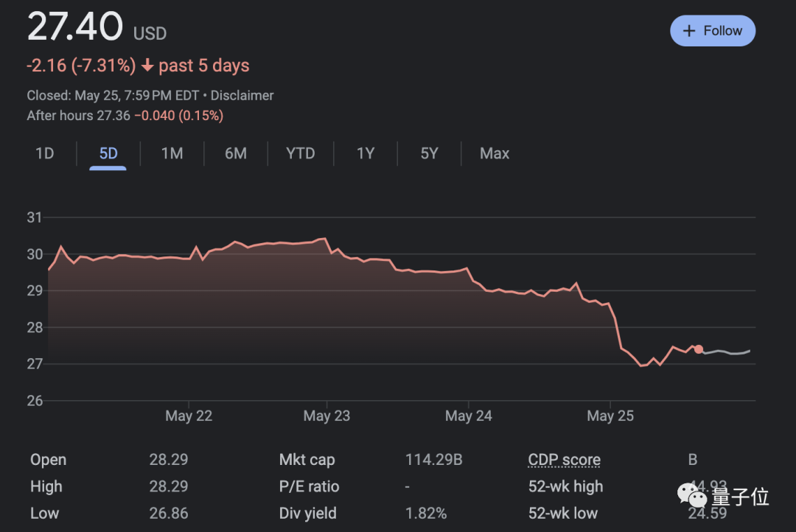Click the May 24 axis label
The height and width of the screenshot is (532, 796).
click(468, 416)
